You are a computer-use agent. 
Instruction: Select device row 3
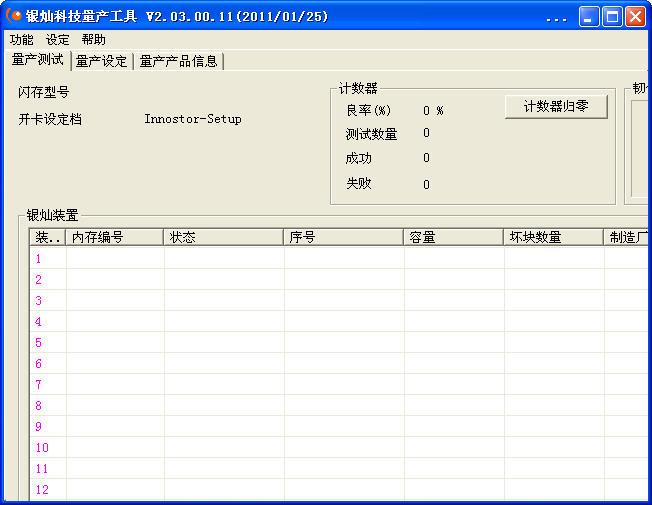(338, 300)
